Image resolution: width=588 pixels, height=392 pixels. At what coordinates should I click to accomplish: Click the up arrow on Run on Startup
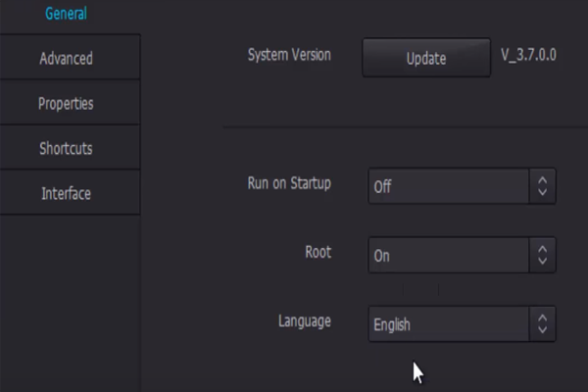[x=543, y=179]
